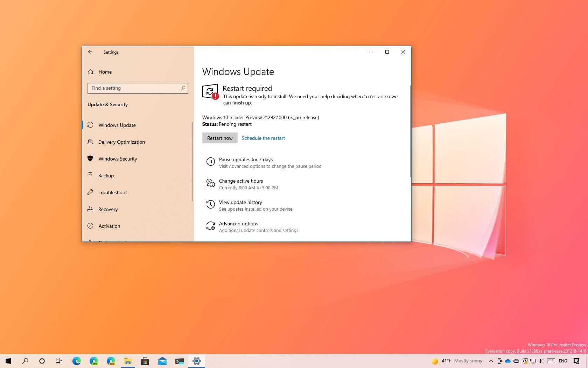This screenshot has height=368, width=588.
Task: Click the Restart now button
Action: 220,138
